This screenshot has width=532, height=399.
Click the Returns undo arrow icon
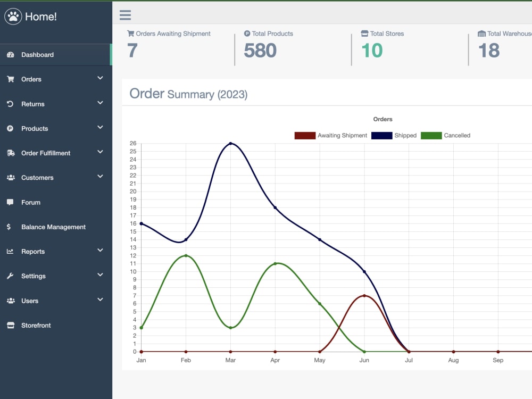point(10,104)
